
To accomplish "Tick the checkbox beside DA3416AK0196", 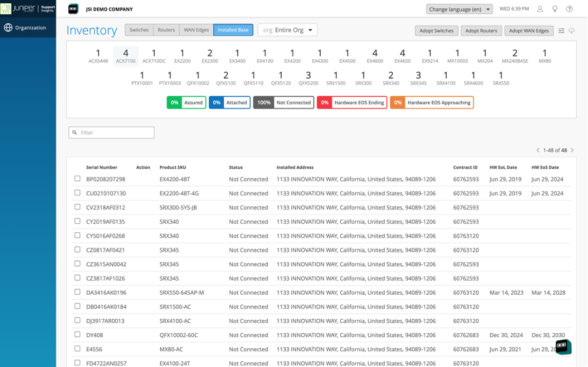I will click(x=77, y=292).
